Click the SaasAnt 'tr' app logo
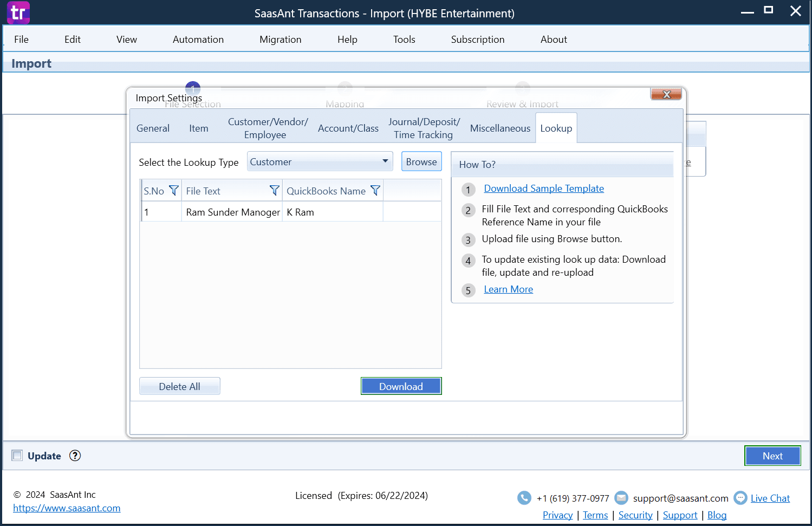Screen dimensions: 812x526 (x=18, y=12)
